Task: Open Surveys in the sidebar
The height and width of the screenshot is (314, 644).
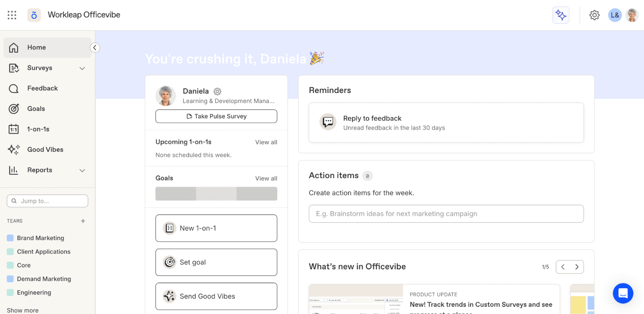Action: pyautogui.click(x=47, y=68)
